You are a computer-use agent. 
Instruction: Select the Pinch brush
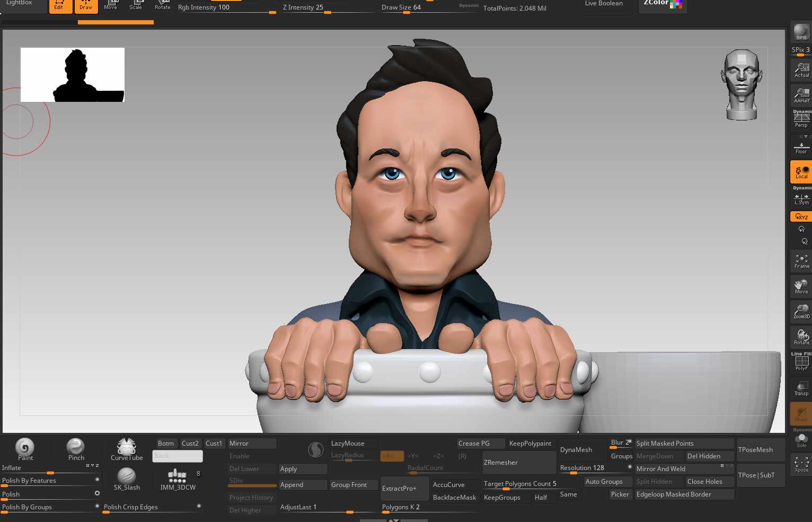(x=76, y=449)
